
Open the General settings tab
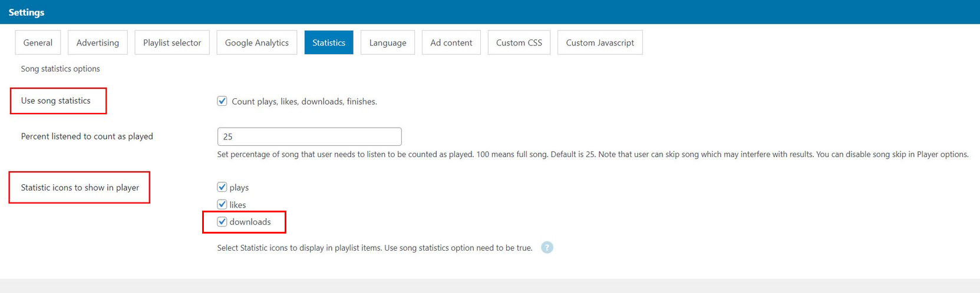tap(38, 42)
